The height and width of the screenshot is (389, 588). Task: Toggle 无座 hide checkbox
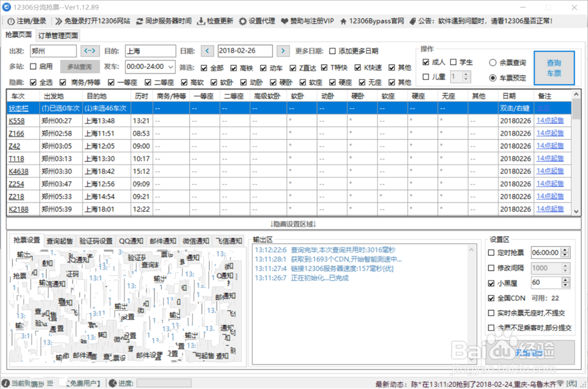[x=362, y=82]
